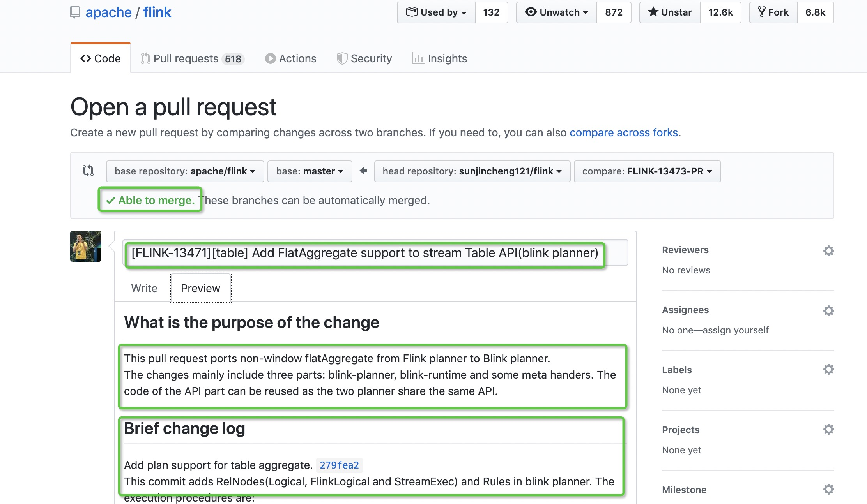This screenshot has width=867, height=504.
Task: Expand the head repository sunjincheng121/flink selector
Action: pos(472,171)
